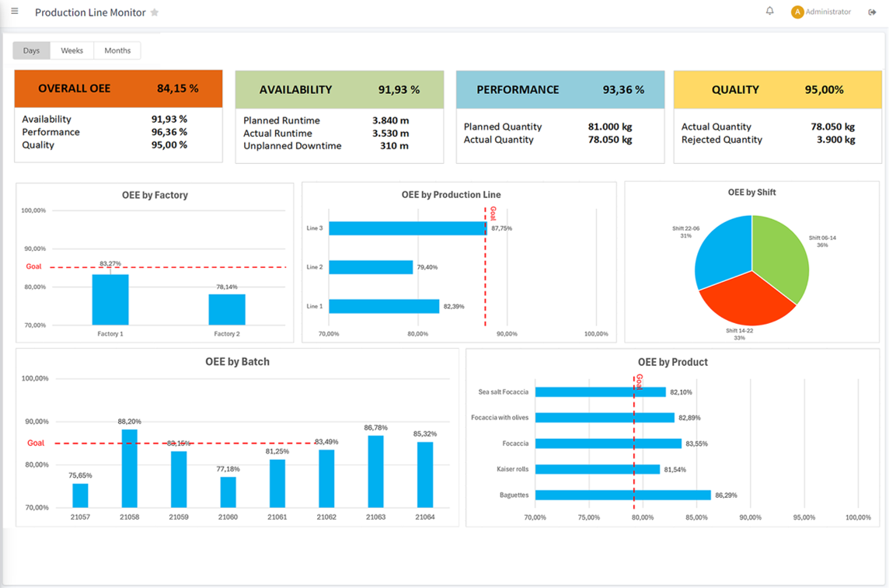Select the Performance blue header card
Viewport: 889px width, 588px height.
pyautogui.click(x=560, y=89)
